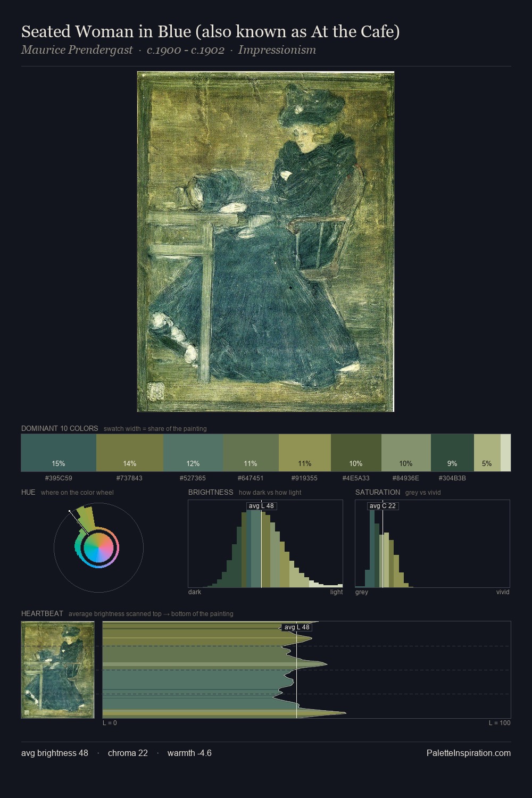Click the 'HEARTBEAT' section heading

click(42, 613)
